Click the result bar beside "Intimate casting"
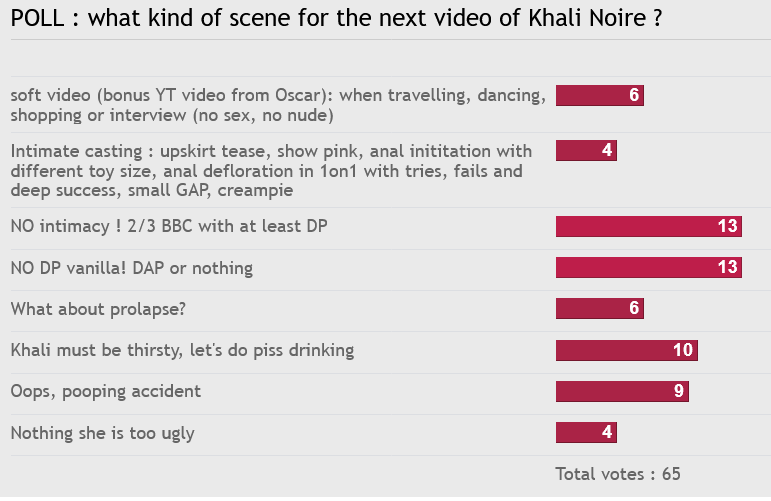The width and height of the screenshot is (771, 501). point(586,151)
